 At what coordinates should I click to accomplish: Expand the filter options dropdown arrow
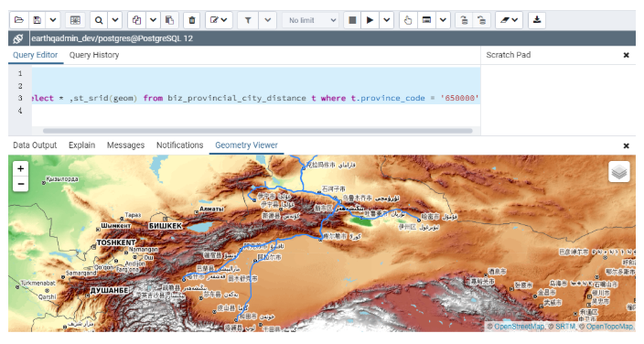268,20
